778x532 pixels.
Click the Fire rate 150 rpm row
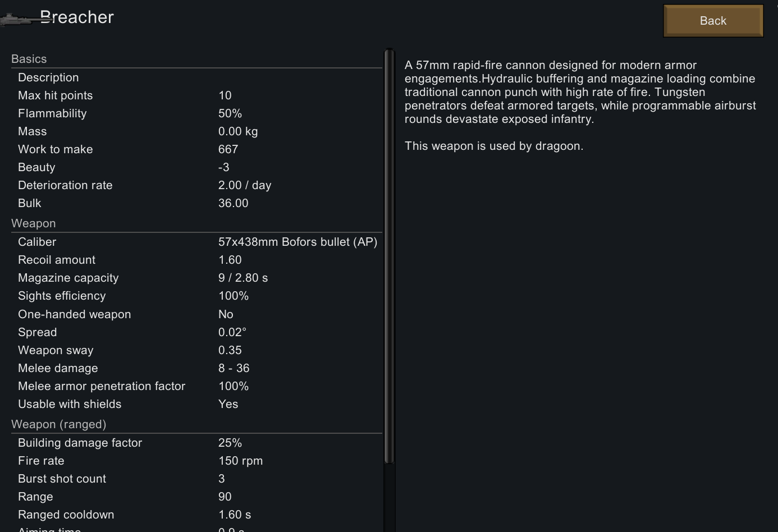[196, 461]
